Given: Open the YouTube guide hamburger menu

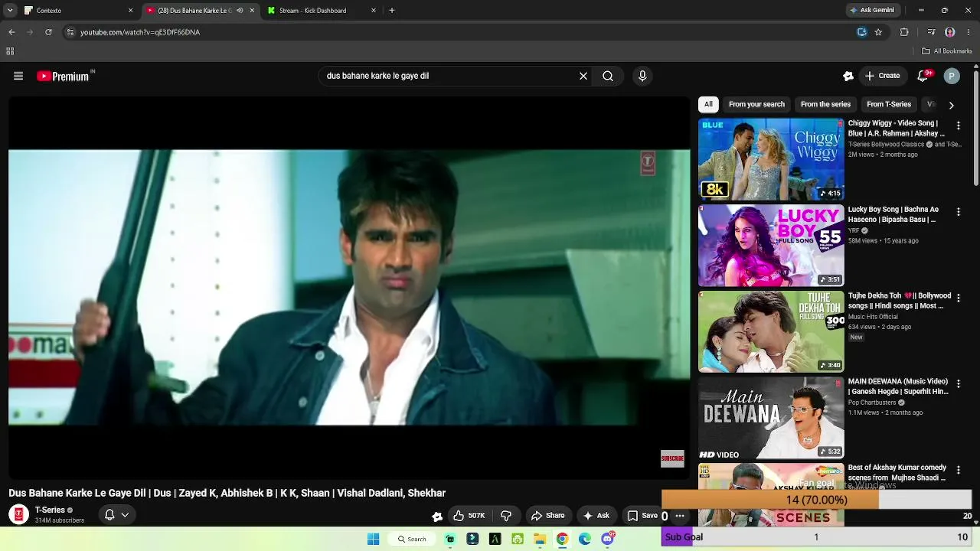Looking at the screenshot, I should (x=18, y=76).
